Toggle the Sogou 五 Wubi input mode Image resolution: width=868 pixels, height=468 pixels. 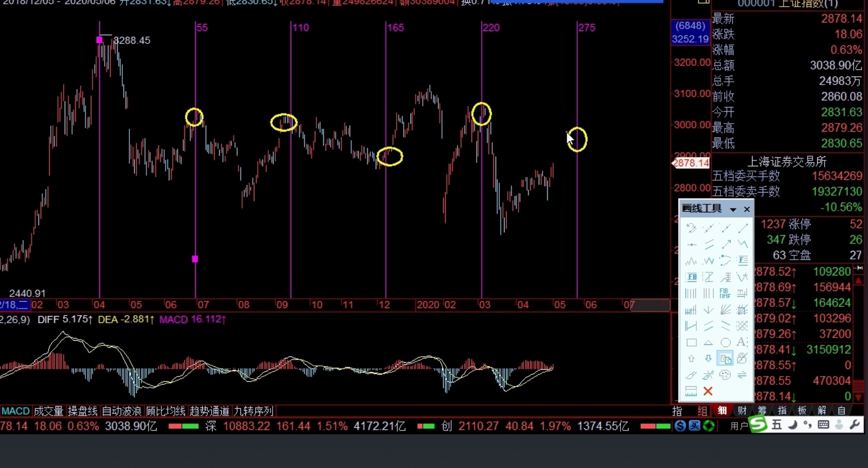[x=777, y=425]
